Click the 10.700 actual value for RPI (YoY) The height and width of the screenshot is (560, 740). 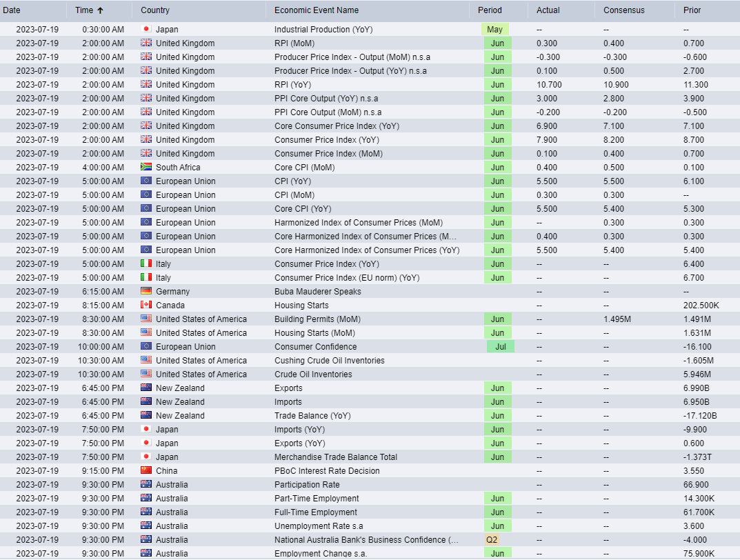550,85
